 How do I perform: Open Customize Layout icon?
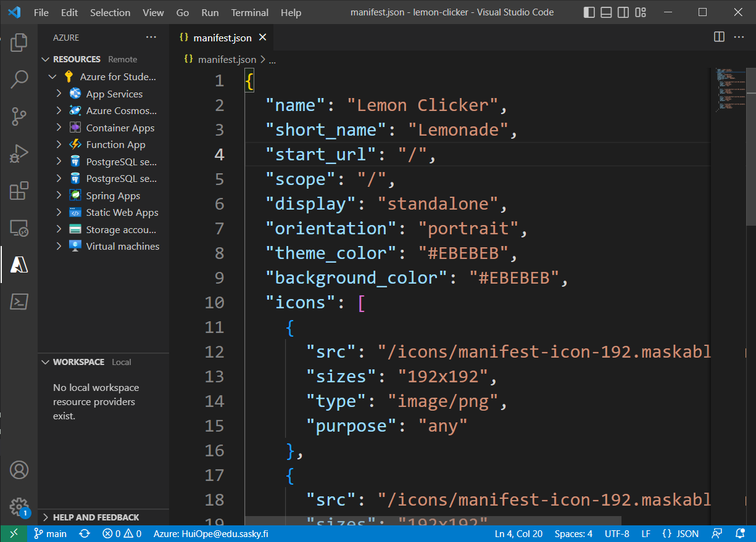point(641,12)
